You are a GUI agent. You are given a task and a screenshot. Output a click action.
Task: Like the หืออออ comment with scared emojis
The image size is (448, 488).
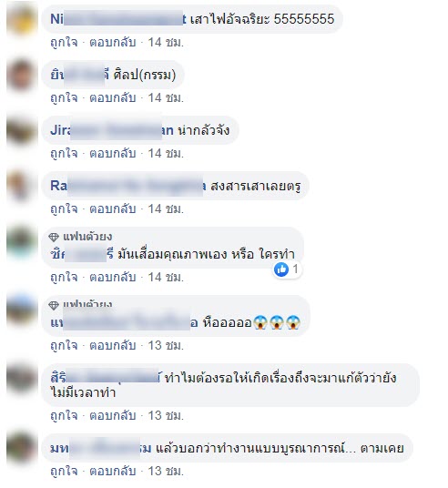[64, 345]
